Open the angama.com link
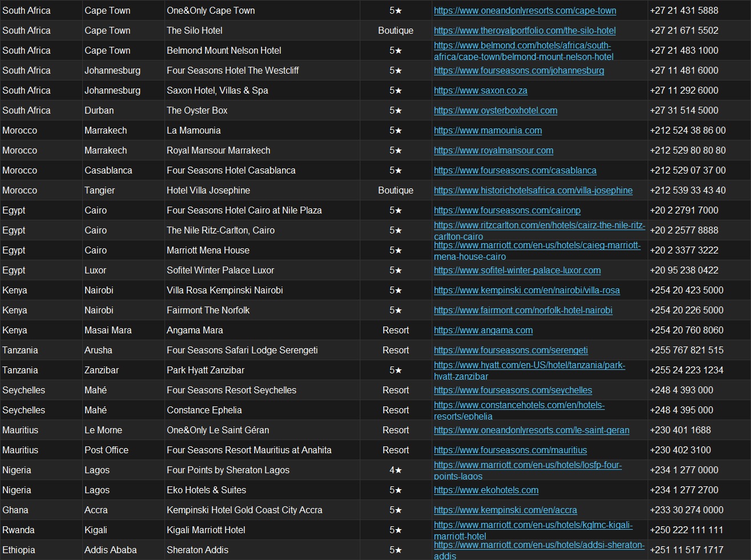Screen dimensions: 751x560 pos(483,330)
